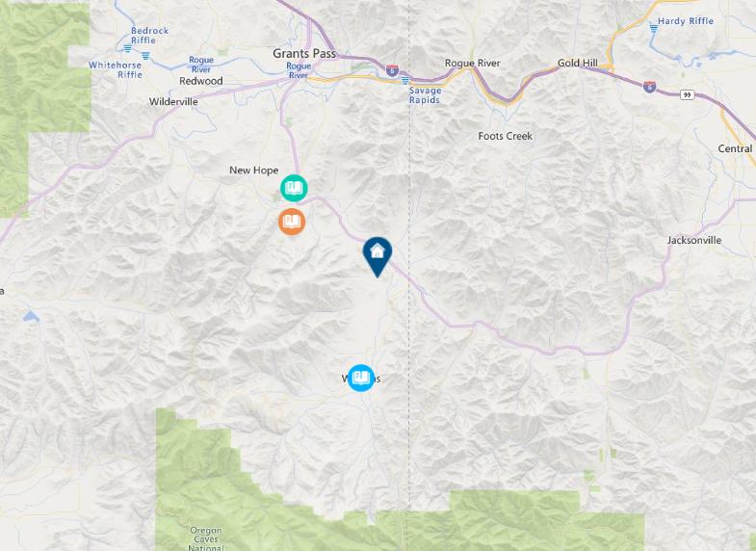Click the New Hope place label
This screenshot has width=756, height=551.
253,171
